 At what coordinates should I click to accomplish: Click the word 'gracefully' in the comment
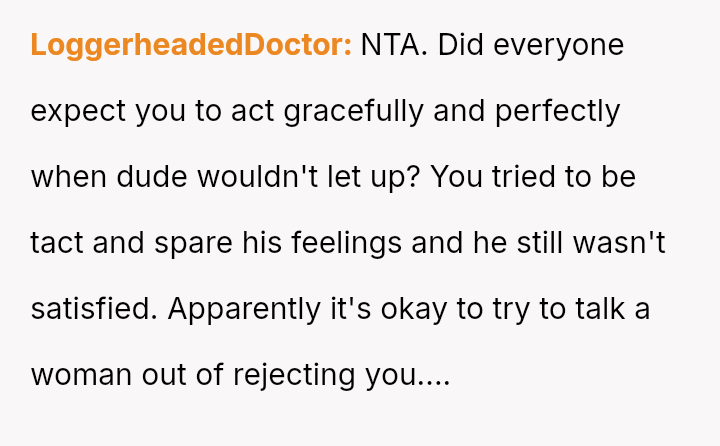tap(354, 112)
